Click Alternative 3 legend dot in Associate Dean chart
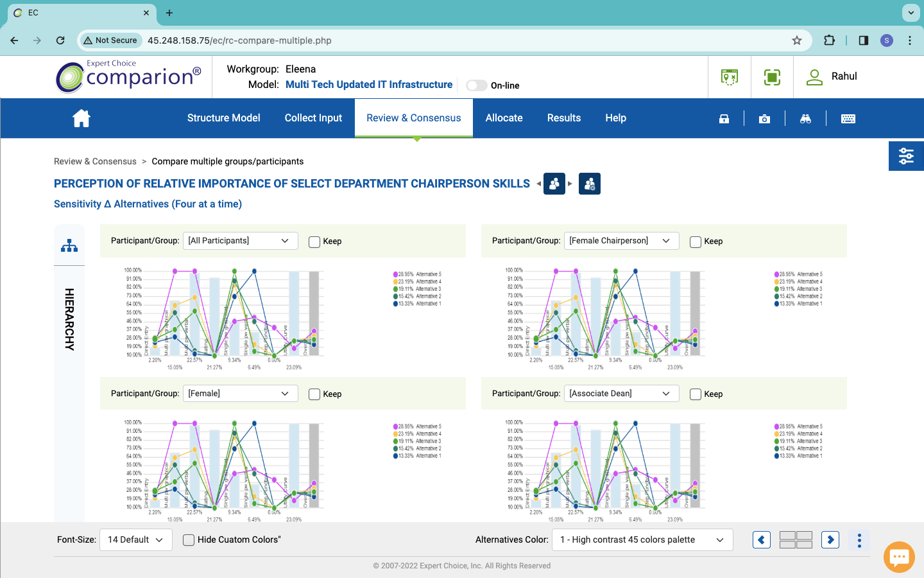The image size is (924, 578). coord(776,441)
